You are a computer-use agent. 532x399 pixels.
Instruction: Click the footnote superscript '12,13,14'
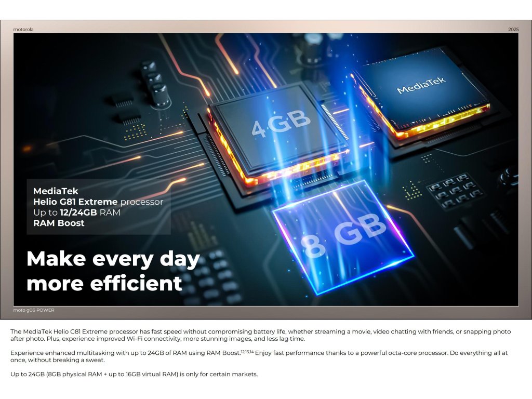point(247,352)
